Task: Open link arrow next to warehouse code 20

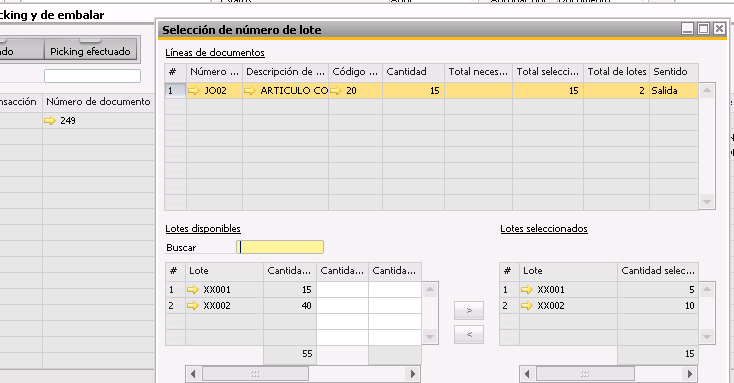Action: click(336, 90)
